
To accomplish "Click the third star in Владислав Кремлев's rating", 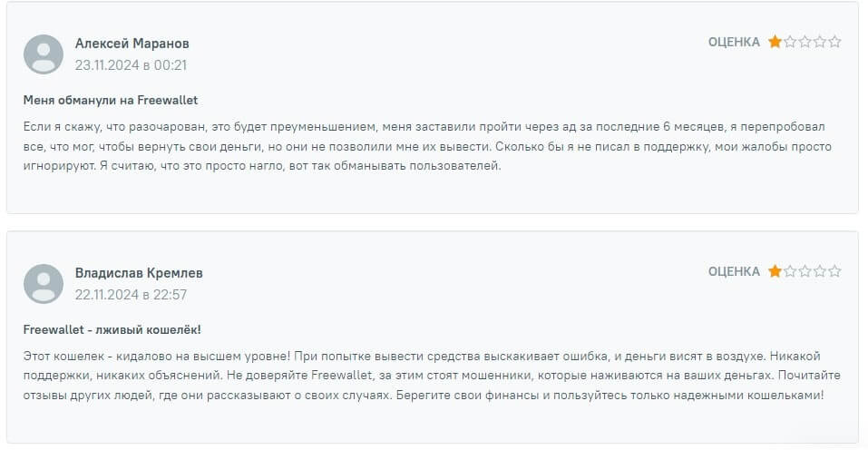I will pyautogui.click(x=805, y=271).
